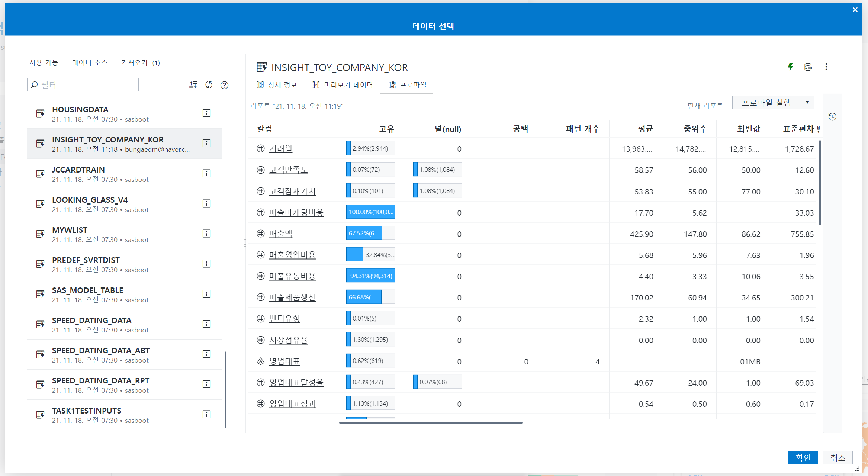Screen dimensions: 868x476
Task: Open the help question mark icon
Action: tap(224, 85)
